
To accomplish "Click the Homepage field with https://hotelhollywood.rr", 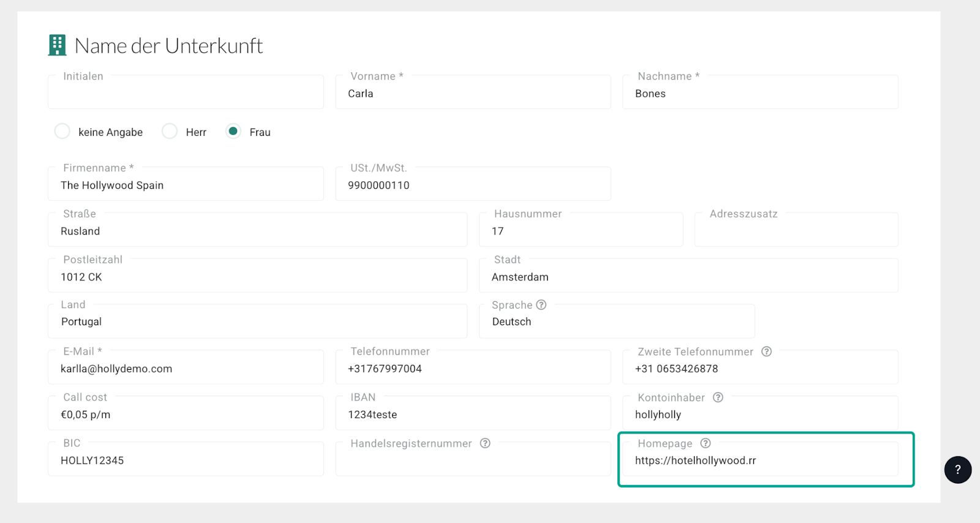I will tap(760, 459).
